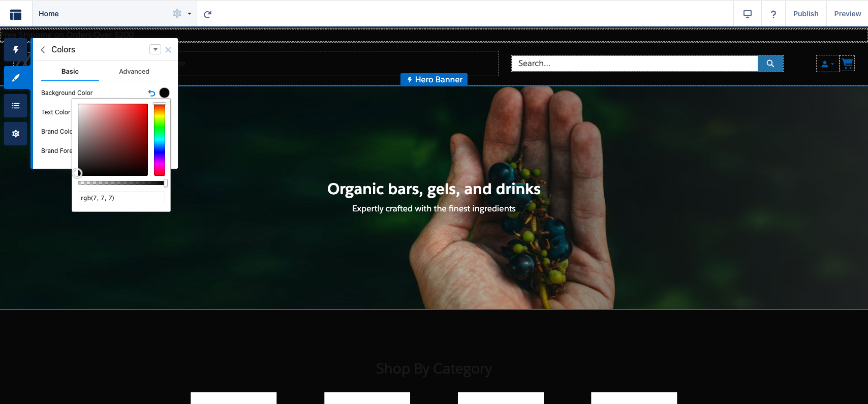Select the 'Organic bars, gels, and drinks' heading
Viewport: 868px width, 404px height.
(434, 189)
